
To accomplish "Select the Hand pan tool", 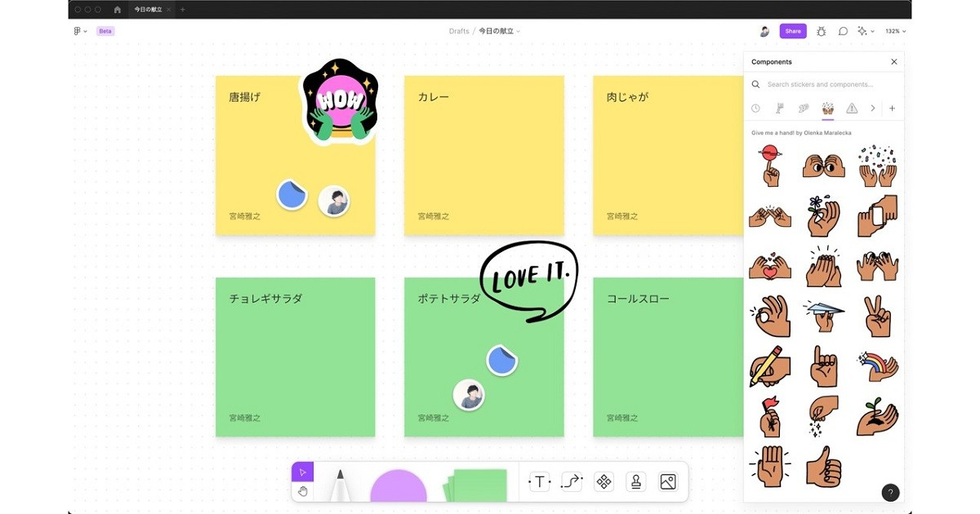I will [302, 491].
